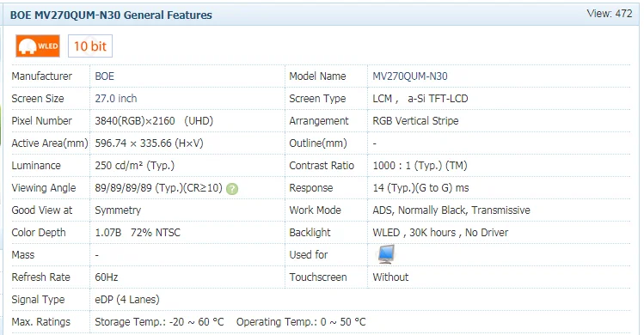Select the Manufacturer value BOE

(x=104, y=76)
